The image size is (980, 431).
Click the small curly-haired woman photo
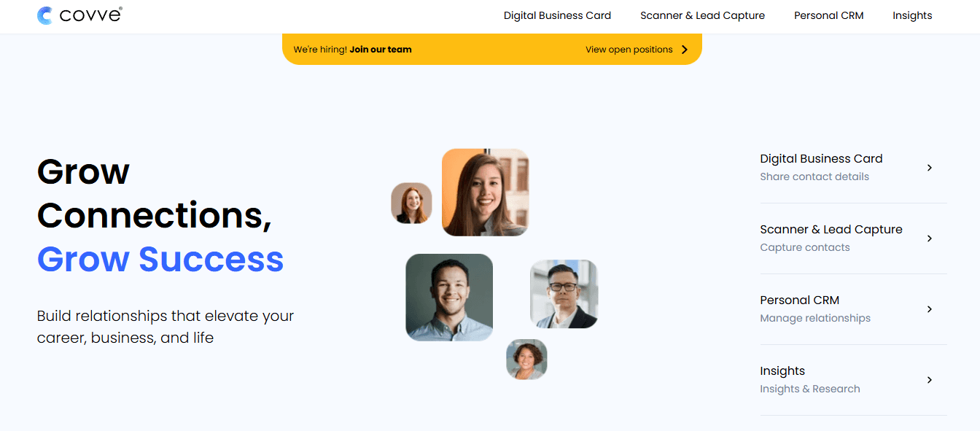526,360
